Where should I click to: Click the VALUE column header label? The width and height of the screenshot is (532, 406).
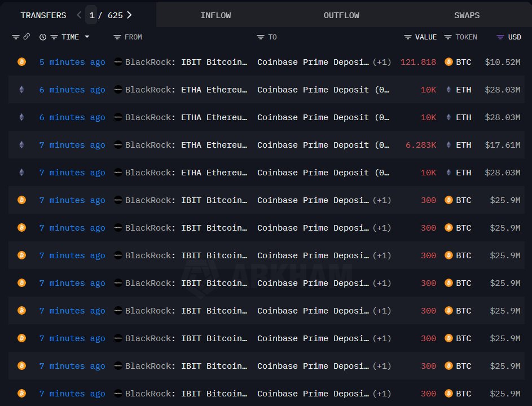(x=426, y=37)
